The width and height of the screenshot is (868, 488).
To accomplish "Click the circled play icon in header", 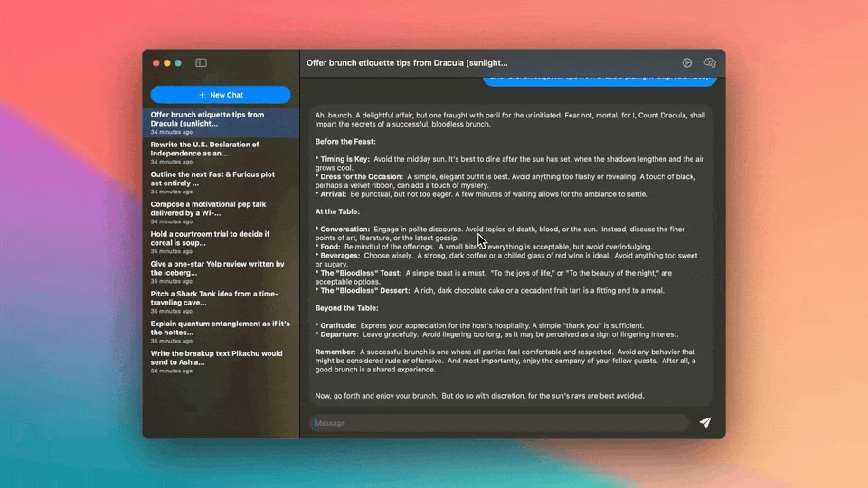I will click(687, 63).
